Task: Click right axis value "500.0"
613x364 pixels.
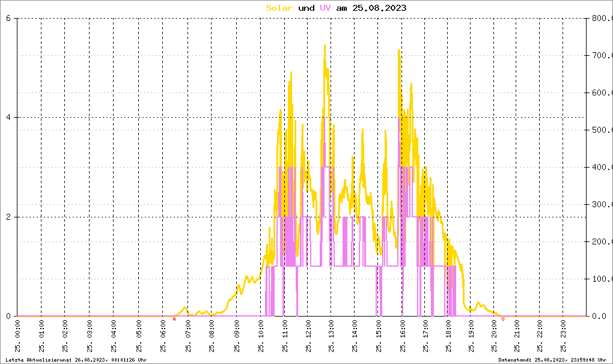Action: [602, 130]
